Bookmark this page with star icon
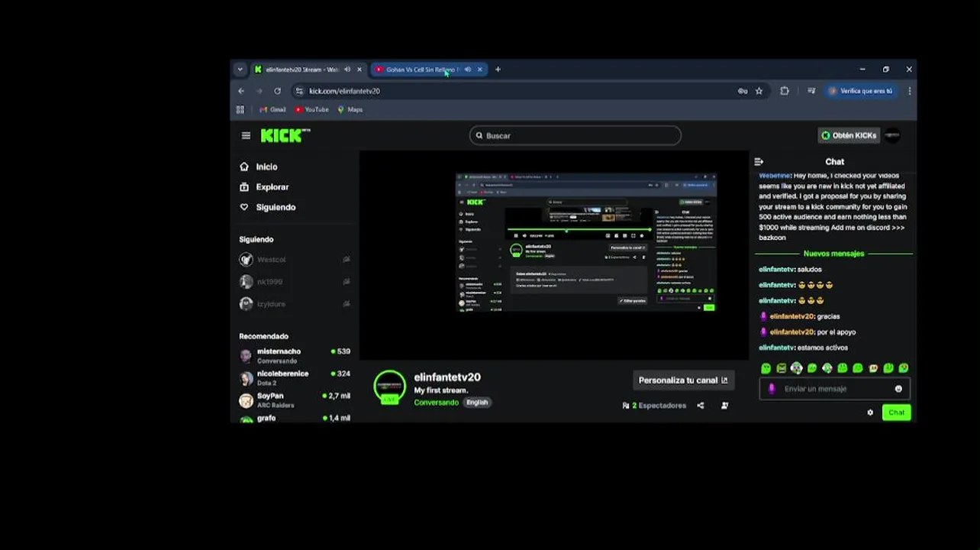Viewport: 980px width, 550px height. coord(759,91)
